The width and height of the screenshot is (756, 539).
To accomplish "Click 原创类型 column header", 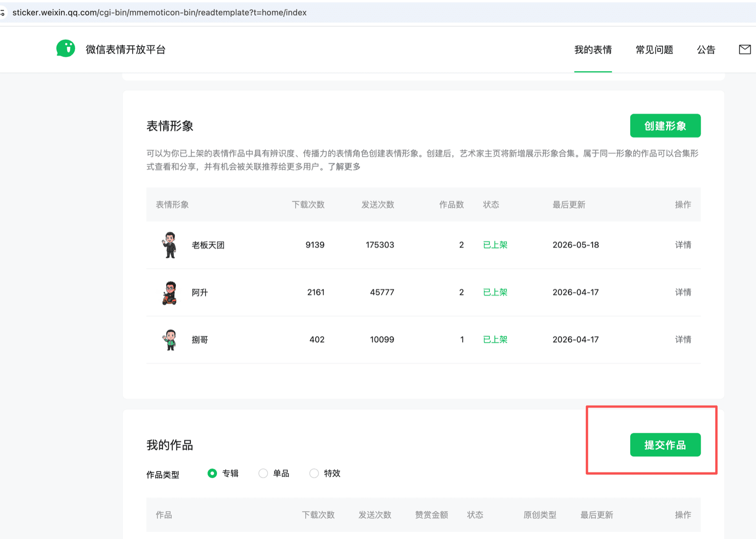I will pyautogui.click(x=540, y=515).
